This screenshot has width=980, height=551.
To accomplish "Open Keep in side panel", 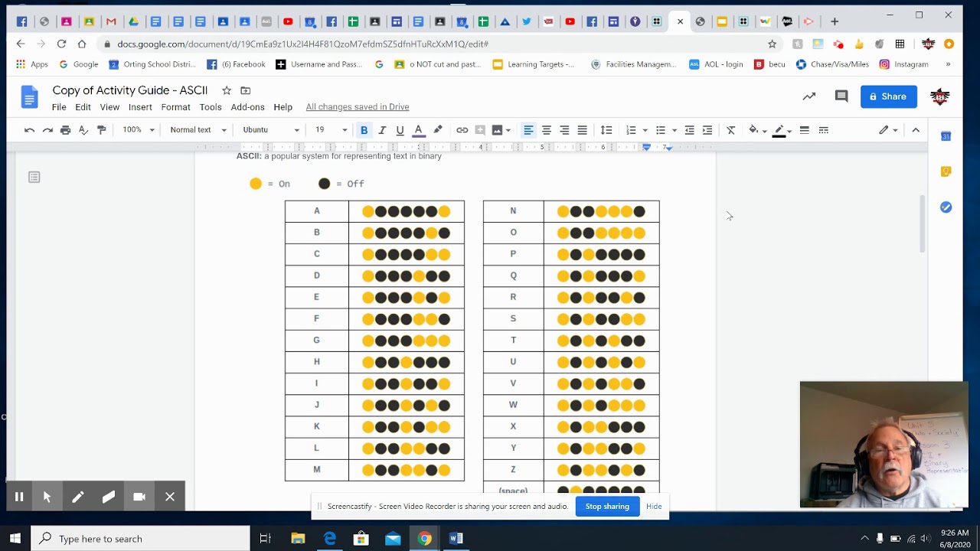I will click(946, 171).
